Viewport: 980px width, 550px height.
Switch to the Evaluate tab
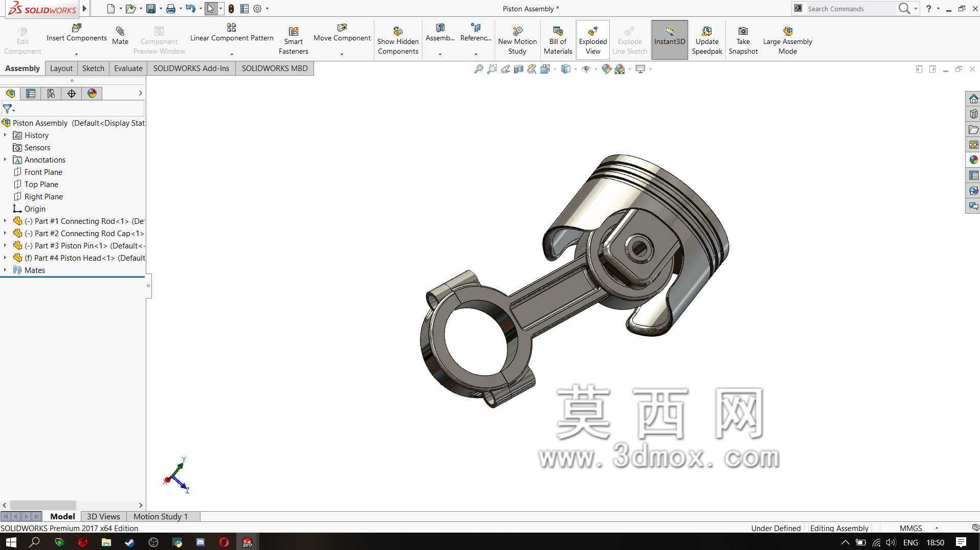pos(128,68)
